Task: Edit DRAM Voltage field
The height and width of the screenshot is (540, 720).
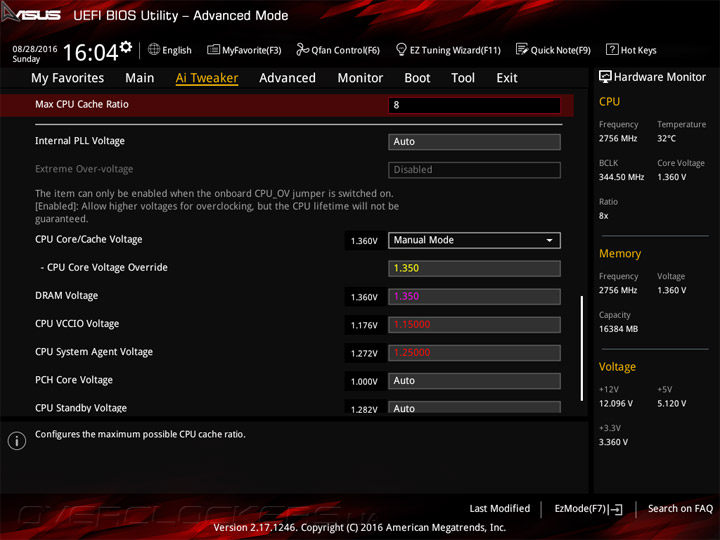Action: click(474, 296)
